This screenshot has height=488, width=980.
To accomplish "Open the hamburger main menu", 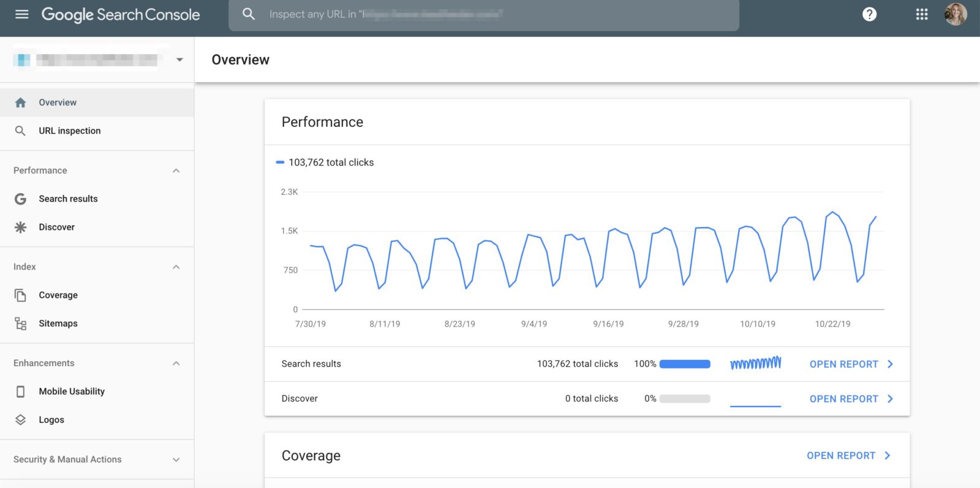I will point(22,14).
